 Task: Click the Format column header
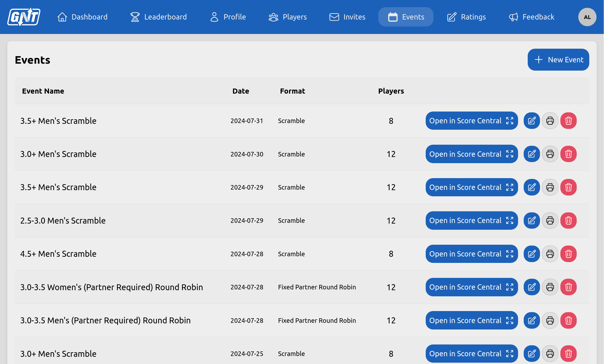click(x=292, y=91)
